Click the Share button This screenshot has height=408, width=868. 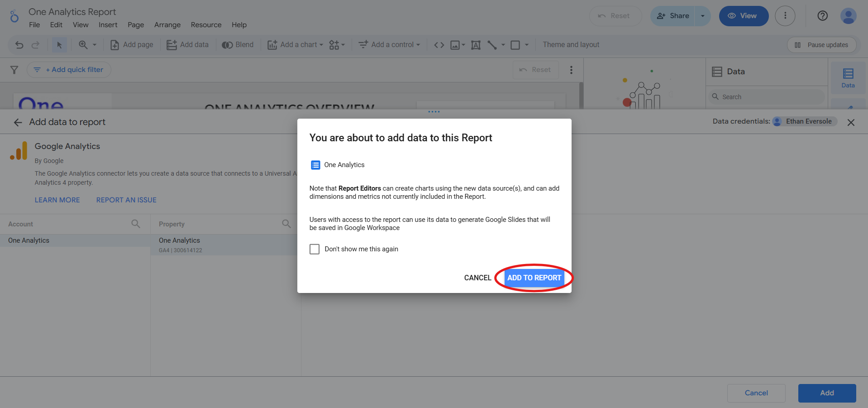click(x=673, y=16)
